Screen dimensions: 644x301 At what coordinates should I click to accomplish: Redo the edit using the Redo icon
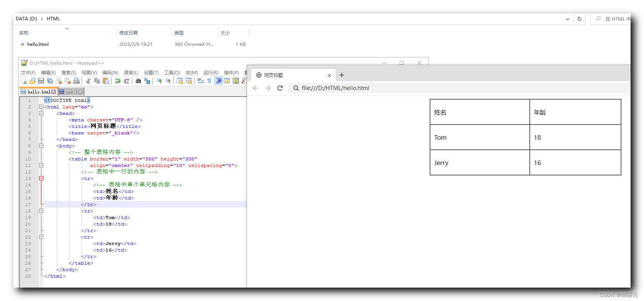coord(127,81)
